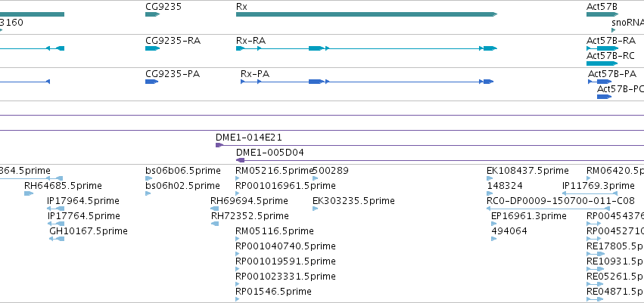Screen dimensions: 644x303
Task: Click the GH10167.5prime EST feature
Action: (57, 239)
